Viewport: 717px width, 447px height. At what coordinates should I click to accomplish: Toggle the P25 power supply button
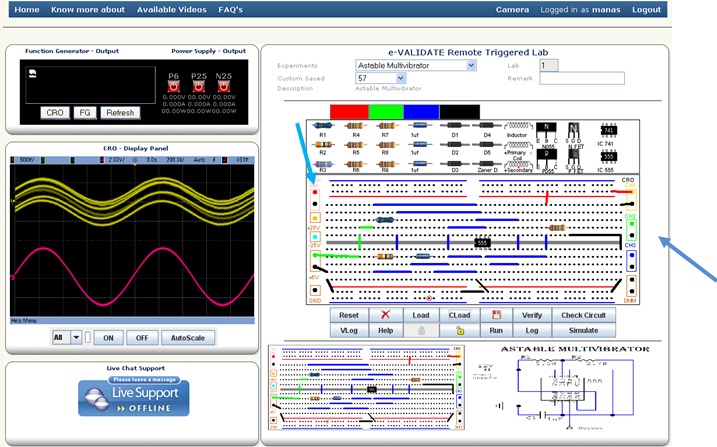[200, 87]
